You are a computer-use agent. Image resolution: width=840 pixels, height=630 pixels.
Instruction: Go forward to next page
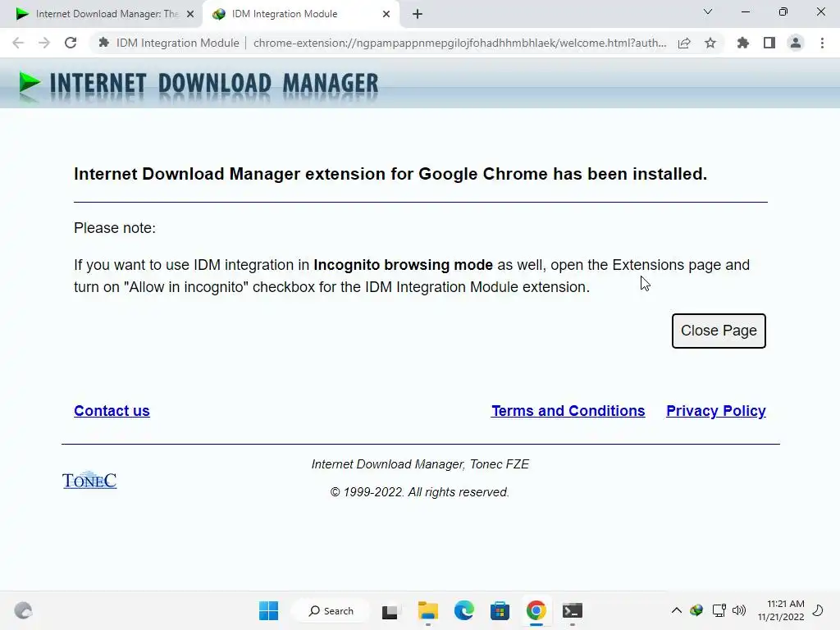[x=44, y=43]
